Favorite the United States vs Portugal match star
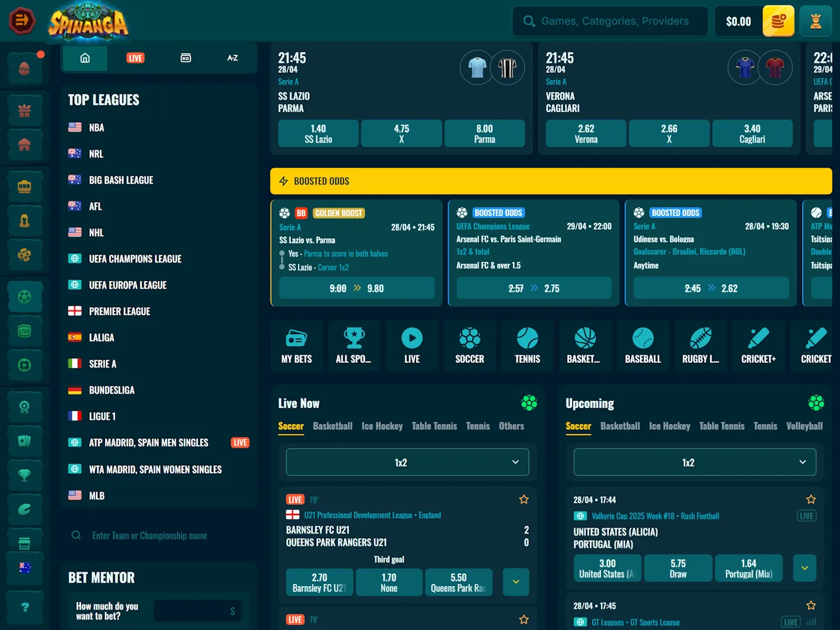The width and height of the screenshot is (840, 630). (x=811, y=499)
